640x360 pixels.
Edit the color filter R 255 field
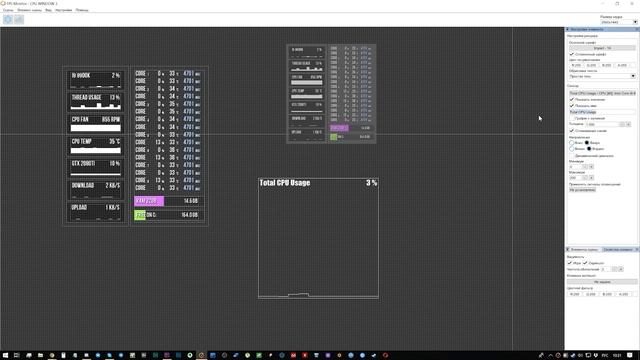(x=575, y=294)
